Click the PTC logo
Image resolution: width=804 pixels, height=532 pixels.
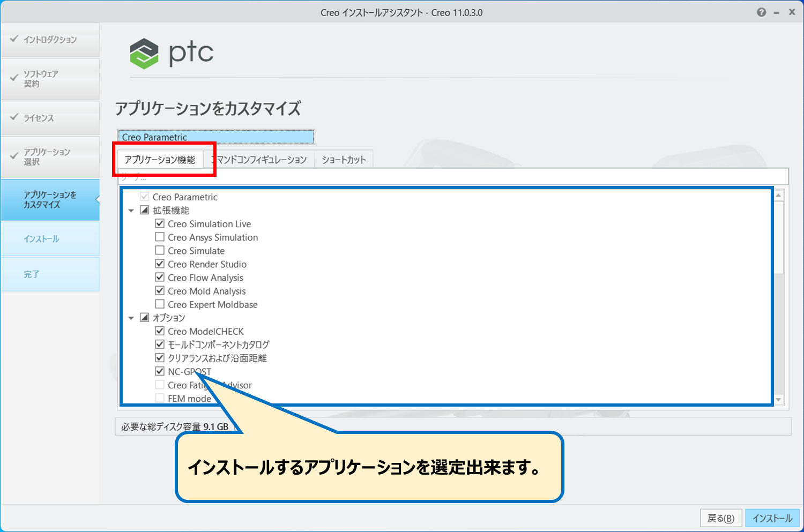coord(172,53)
